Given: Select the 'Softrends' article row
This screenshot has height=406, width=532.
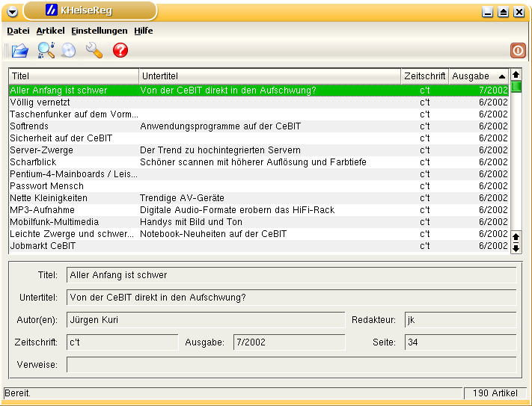Looking at the screenshot, I should coord(259,126).
